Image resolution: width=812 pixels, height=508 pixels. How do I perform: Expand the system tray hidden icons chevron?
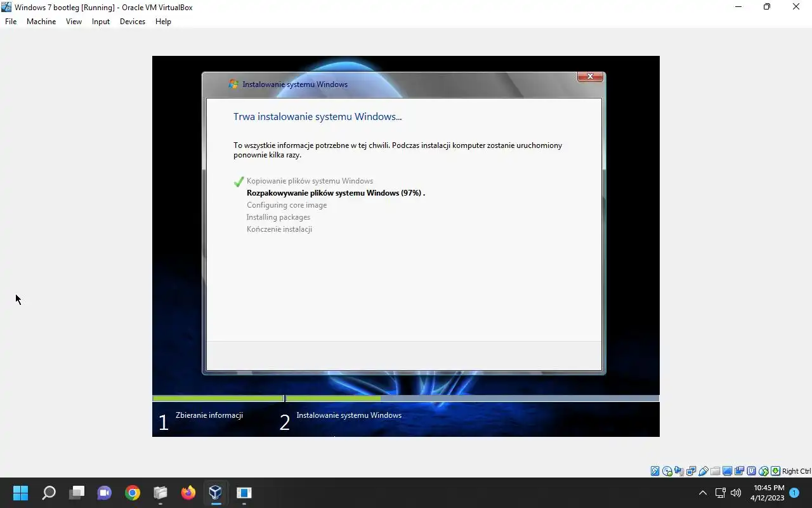coord(702,493)
